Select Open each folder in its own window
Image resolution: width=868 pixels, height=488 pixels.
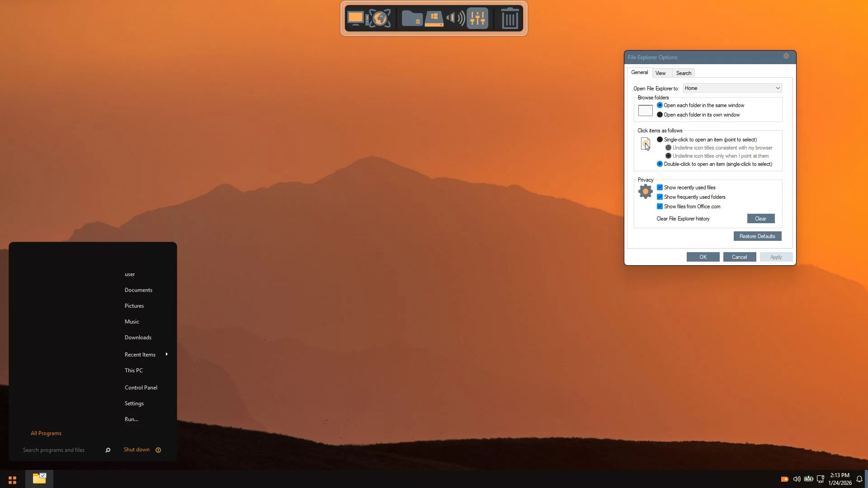pyautogui.click(x=660, y=115)
